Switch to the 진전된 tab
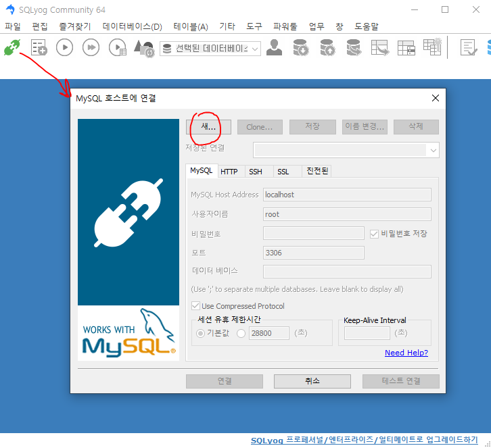The height and width of the screenshot is (448, 491). pos(317,171)
